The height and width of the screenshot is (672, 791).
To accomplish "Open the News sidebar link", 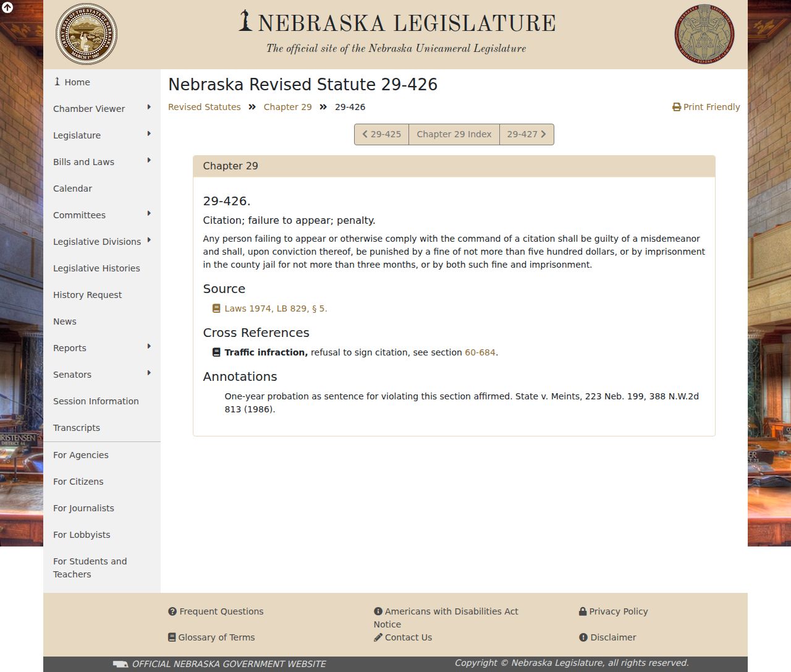I will [x=102, y=321].
